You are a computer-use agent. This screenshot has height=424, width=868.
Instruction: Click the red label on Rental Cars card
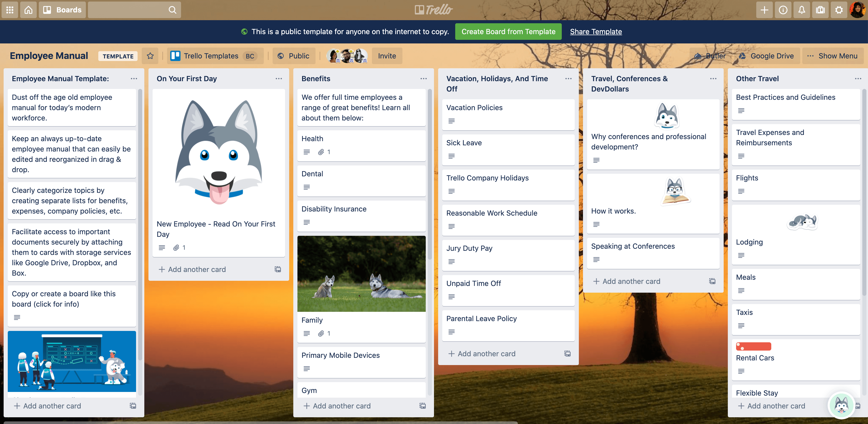coord(753,346)
